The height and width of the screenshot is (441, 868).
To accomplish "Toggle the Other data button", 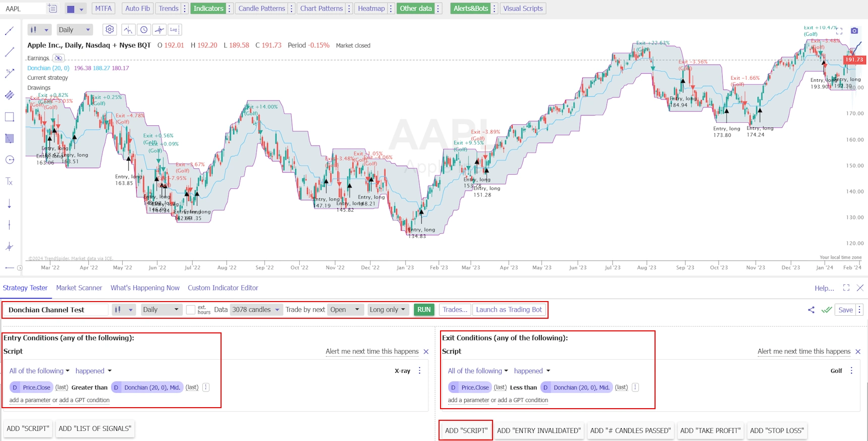I will [416, 9].
